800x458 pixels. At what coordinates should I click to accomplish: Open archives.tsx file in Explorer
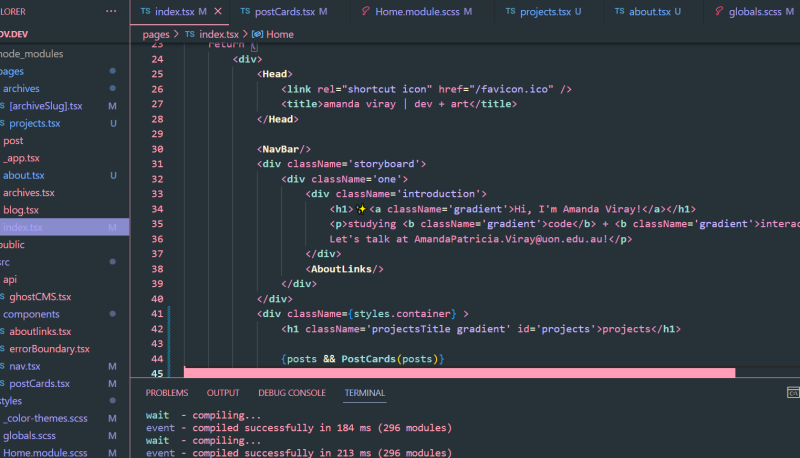29,193
